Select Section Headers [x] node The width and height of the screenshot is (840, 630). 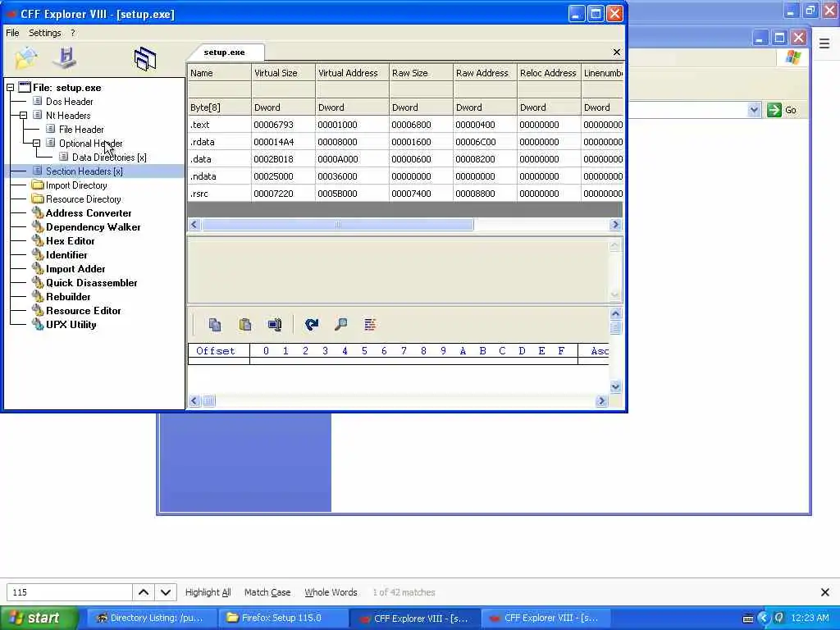pos(84,171)
